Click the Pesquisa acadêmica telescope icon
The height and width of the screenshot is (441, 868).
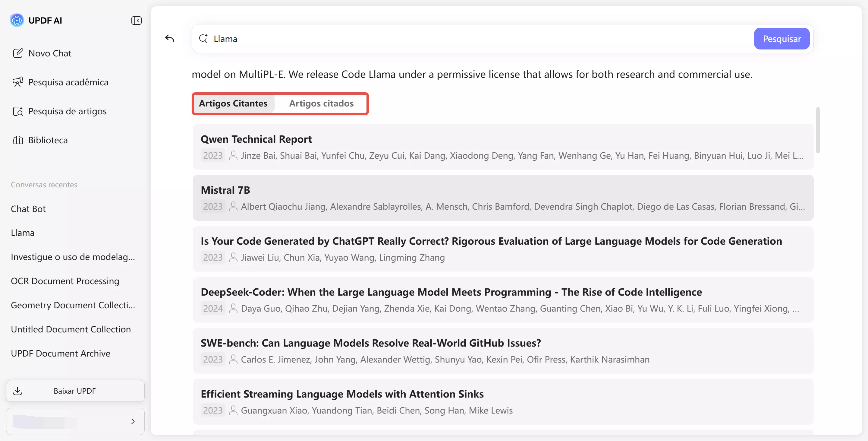pos(18,82)
